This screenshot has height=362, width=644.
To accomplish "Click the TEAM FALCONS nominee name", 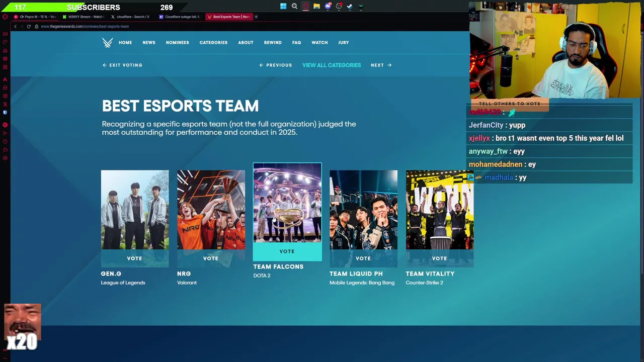I will (278, 267).
